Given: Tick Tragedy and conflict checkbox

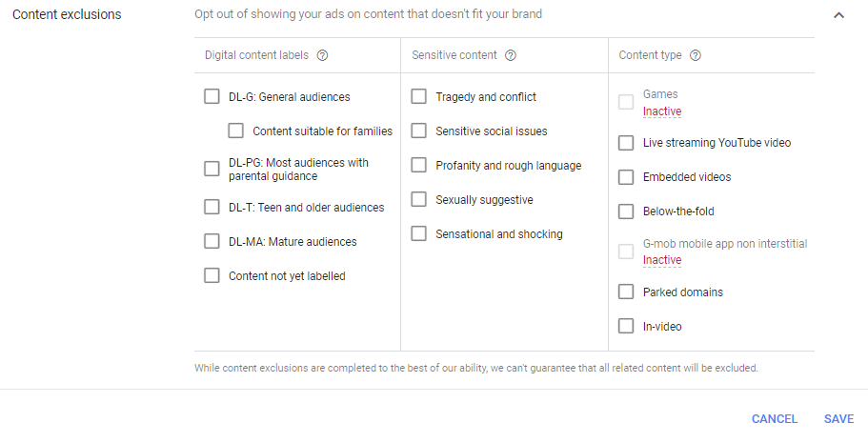Looking at the screenshot, I should (x=418, y=96).
